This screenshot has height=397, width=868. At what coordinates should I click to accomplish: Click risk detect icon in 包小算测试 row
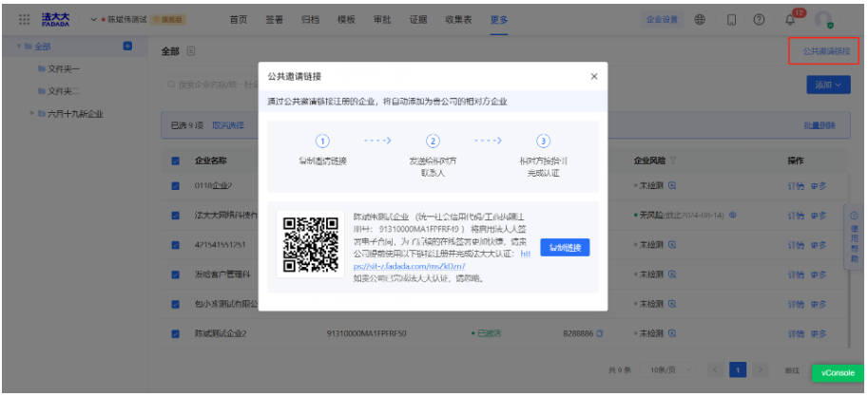[x=672, y=304]
